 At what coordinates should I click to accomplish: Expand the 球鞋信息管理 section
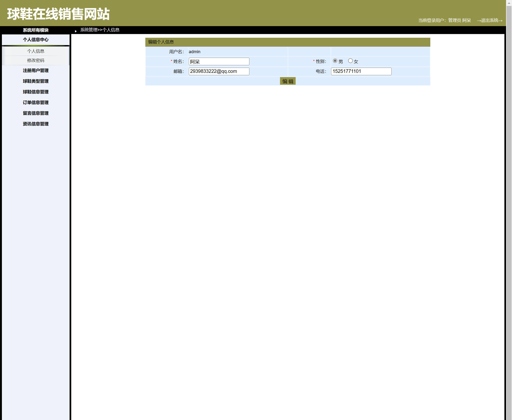pyautogui.click(x=36, y=92)
